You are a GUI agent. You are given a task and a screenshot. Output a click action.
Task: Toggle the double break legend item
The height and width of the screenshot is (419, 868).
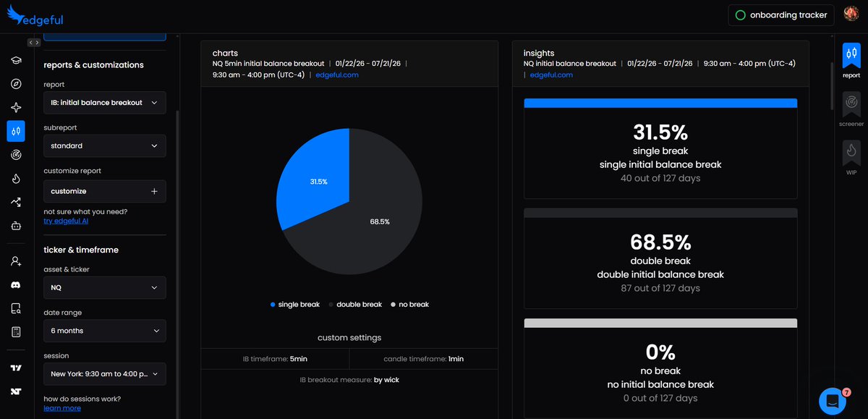355,305
